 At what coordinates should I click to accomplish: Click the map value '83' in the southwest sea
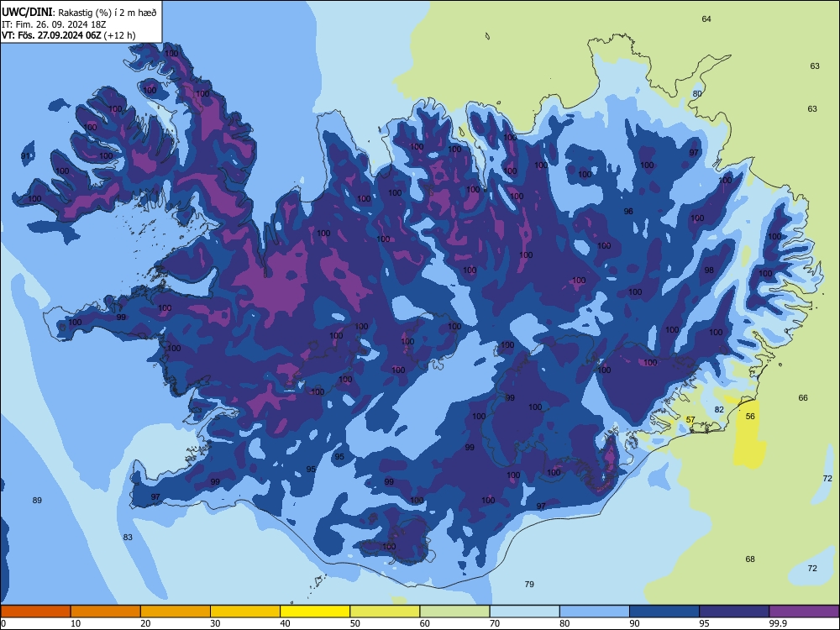(128, 538)
